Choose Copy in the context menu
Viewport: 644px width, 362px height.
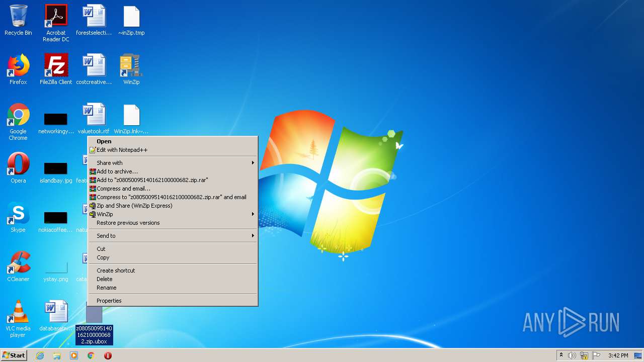(173, 257)
